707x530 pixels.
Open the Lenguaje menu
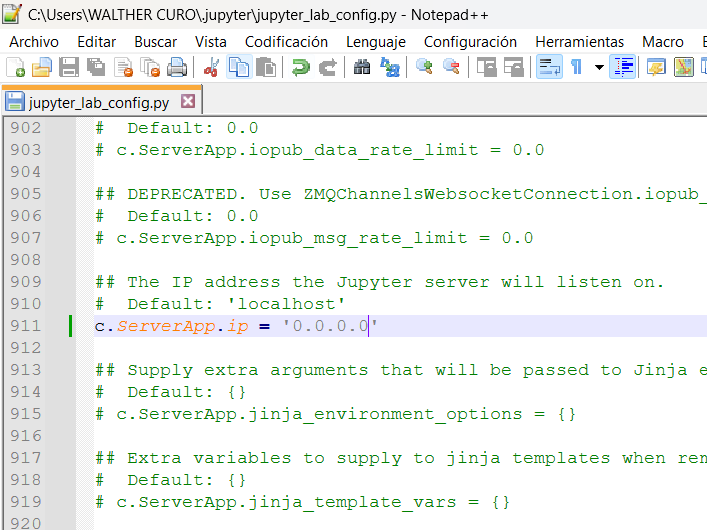(376, 42)
